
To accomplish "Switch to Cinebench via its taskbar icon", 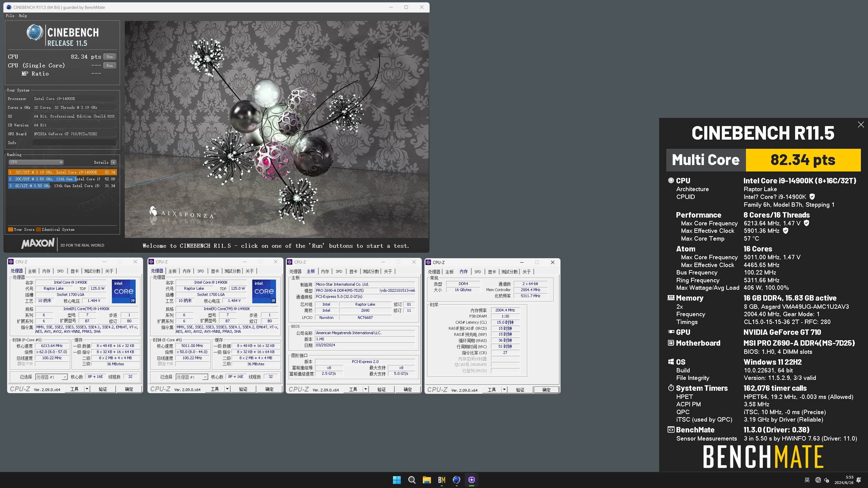I will coord(456,480).
